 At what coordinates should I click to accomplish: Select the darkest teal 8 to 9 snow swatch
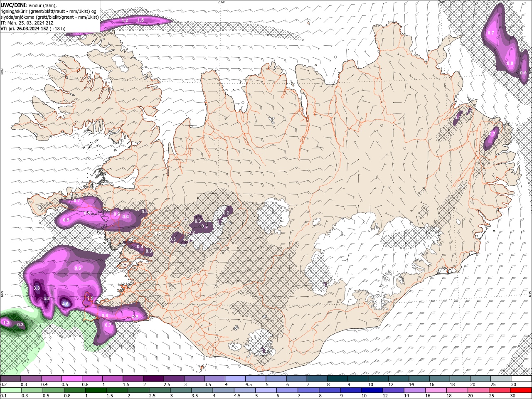click(x=337, y=379)
